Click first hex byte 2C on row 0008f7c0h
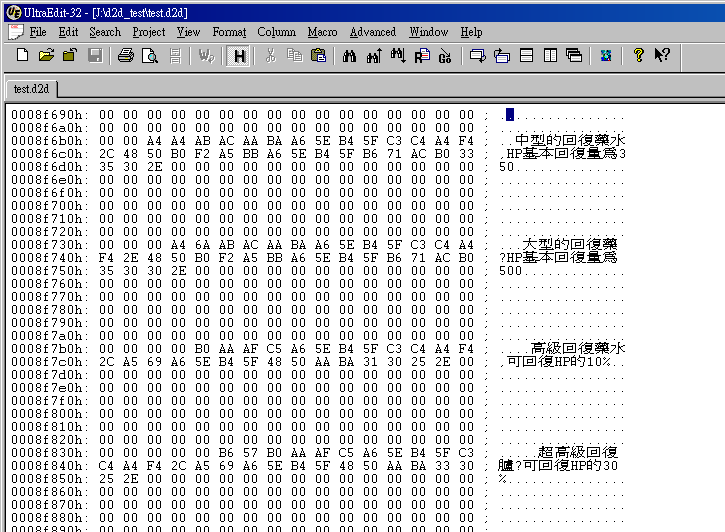The height and width of the screenshot is (532, 725). [106, 361]
